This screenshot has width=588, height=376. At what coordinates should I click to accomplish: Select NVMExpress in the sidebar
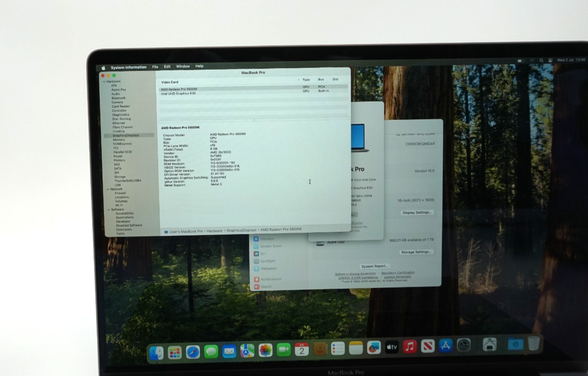[x=122, y=144]
